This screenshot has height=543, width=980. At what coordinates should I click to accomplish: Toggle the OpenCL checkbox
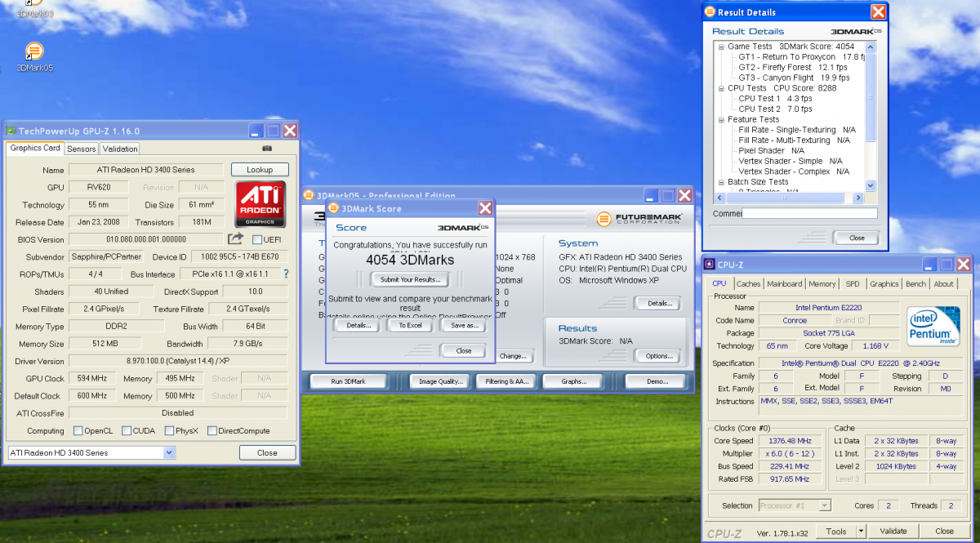pyautogui.click(x=78, y=430)
